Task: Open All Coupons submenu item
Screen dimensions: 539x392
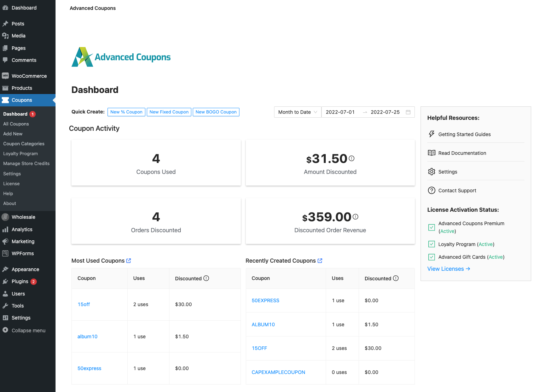Action: pyautogui.click(x=16, y=124)
